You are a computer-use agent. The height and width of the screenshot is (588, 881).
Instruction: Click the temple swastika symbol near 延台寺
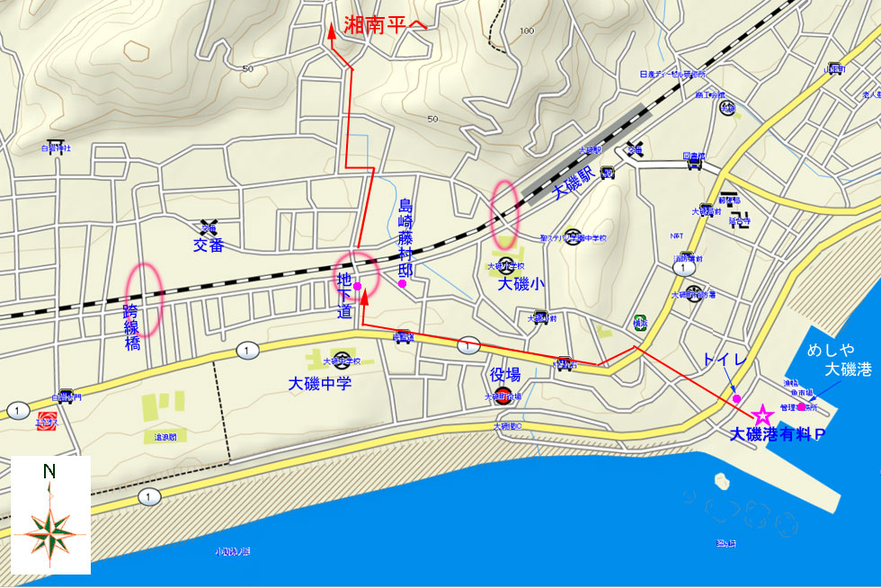pos(739,221)
